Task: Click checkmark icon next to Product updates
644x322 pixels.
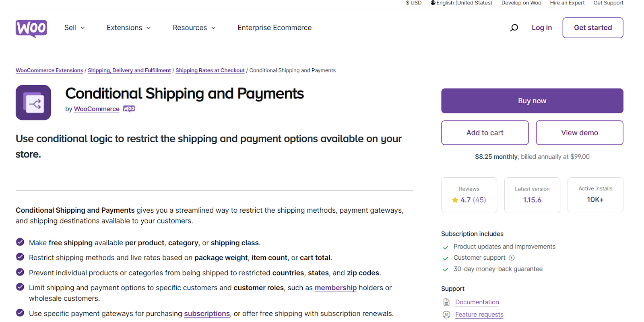Action: (446, 247)
